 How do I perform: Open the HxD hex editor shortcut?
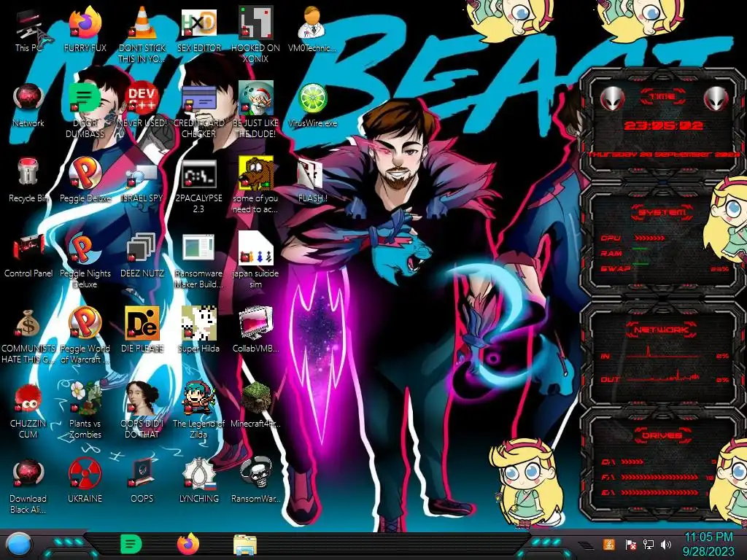coord(198,29)
